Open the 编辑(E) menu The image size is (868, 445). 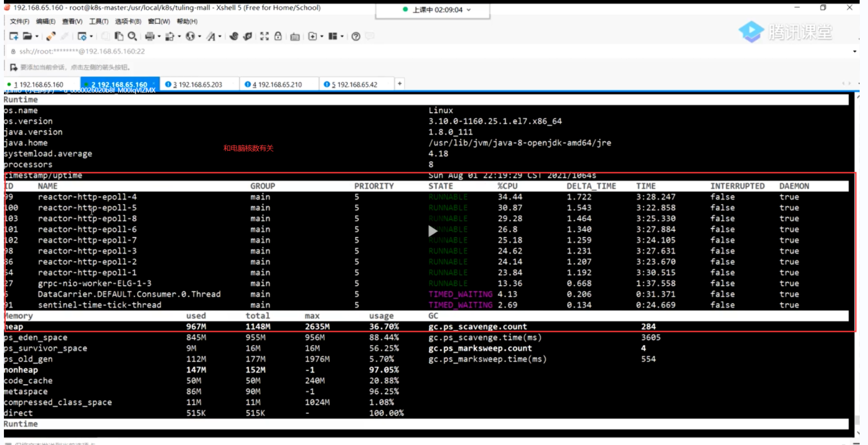point(46,21)
